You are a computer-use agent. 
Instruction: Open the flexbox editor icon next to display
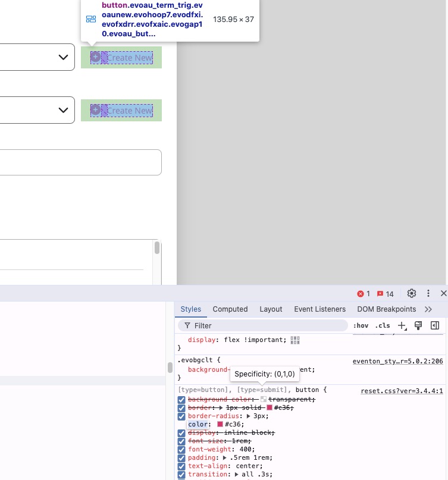coord(295,340)
